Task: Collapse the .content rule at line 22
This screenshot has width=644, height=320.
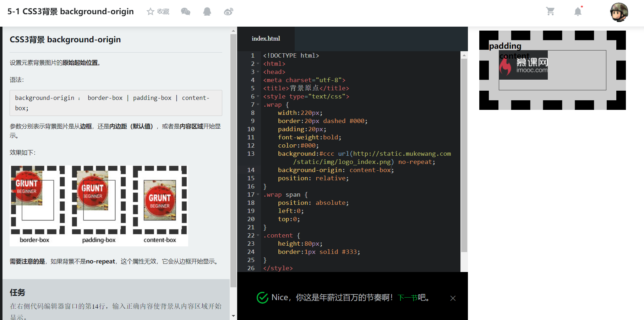Action: 257,235
